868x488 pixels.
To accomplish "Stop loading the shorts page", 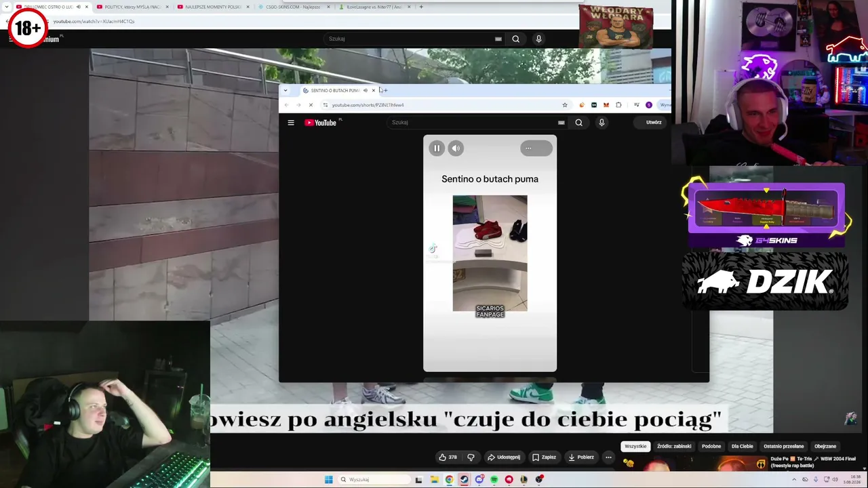I will click(x=311, y=105).
